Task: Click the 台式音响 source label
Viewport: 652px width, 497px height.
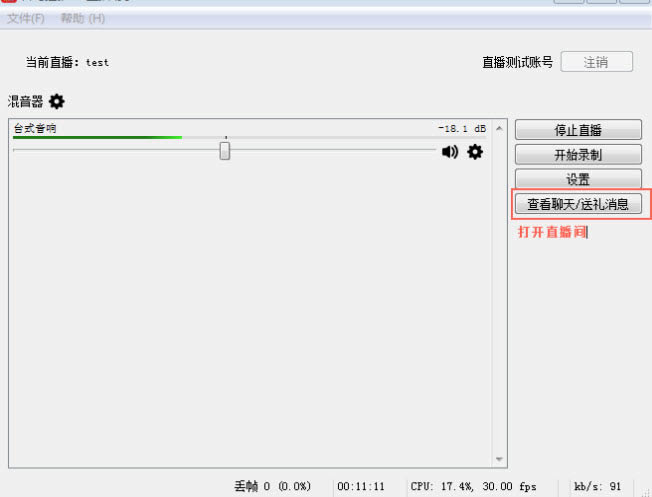Action: [x=35, y=128]
